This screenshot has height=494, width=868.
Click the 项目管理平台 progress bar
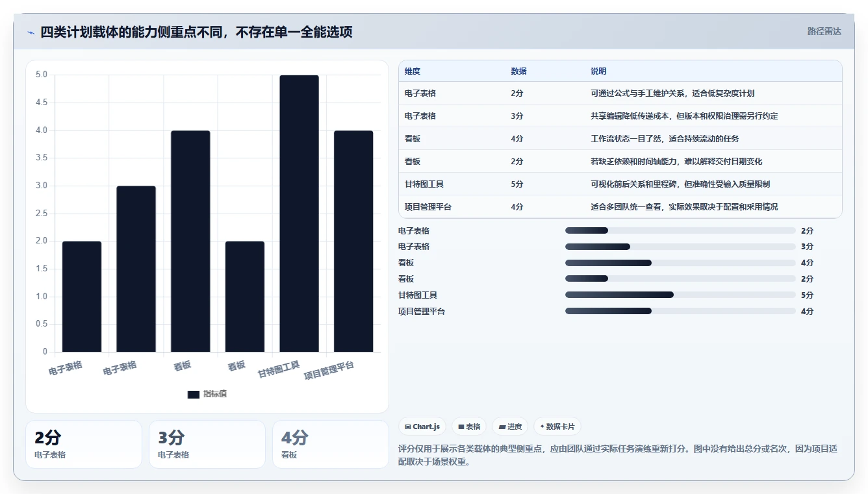[680, 311]
